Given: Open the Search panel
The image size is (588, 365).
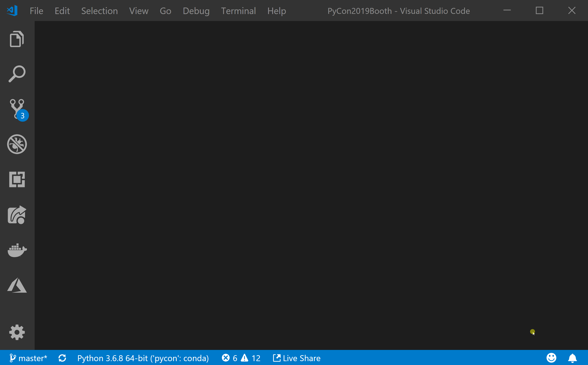Looking at the screenshot, I should pos(17,74).
